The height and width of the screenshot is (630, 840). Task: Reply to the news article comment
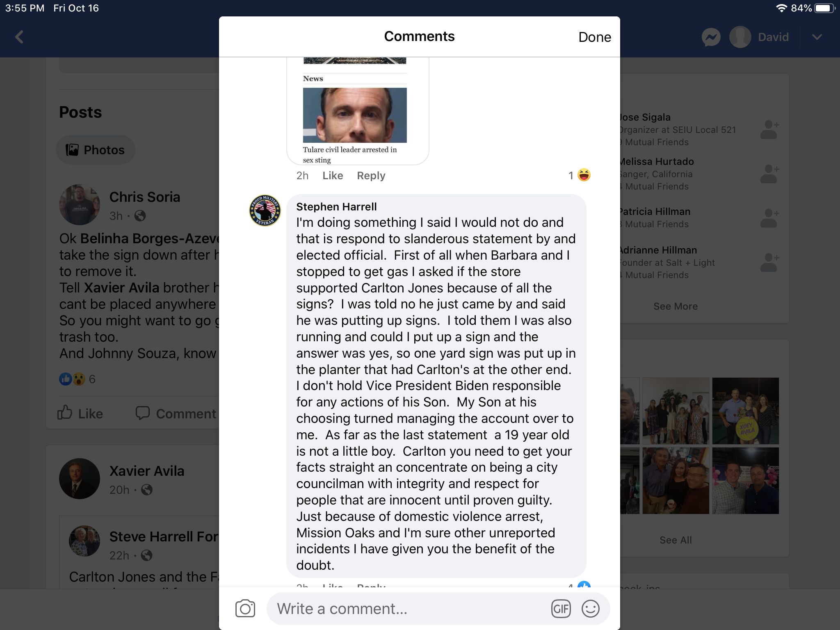[x=371, y=176]
